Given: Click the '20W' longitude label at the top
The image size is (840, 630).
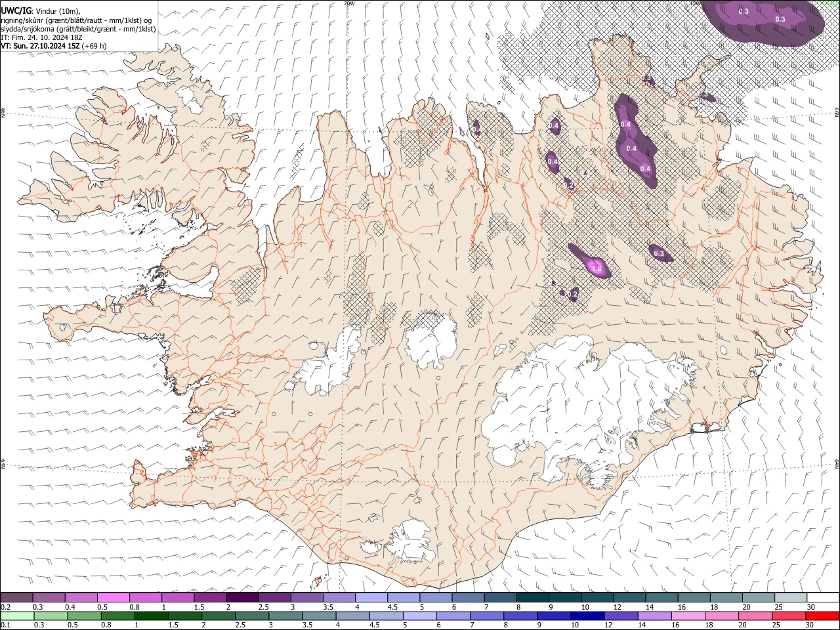Looking at the screenshot, I should tap(349, 3).
